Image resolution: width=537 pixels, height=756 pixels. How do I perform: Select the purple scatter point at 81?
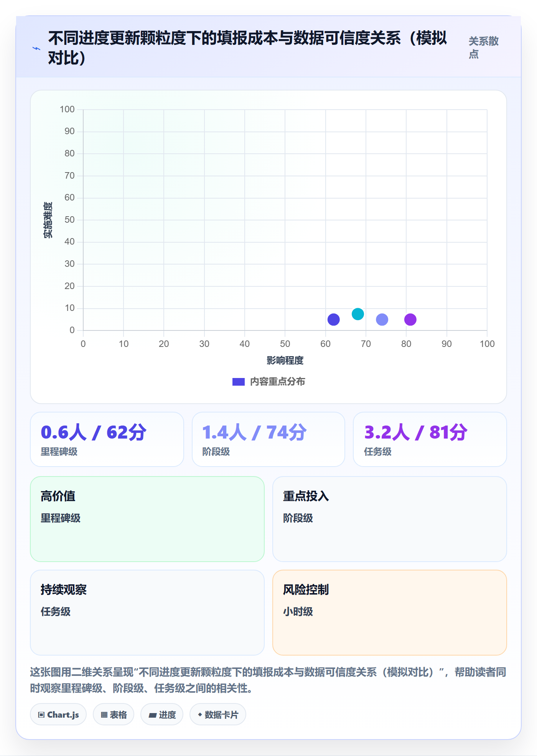click(410, 319)
